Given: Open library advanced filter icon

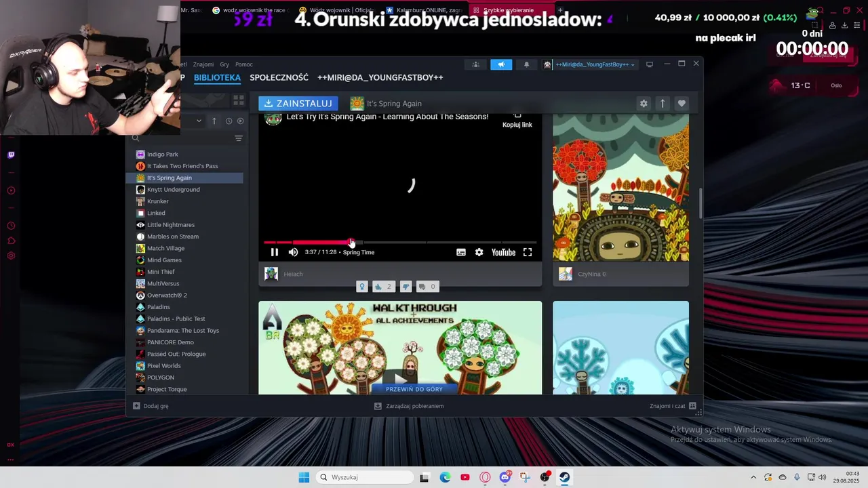Looking at the screenshot, I should pos(238,138).
